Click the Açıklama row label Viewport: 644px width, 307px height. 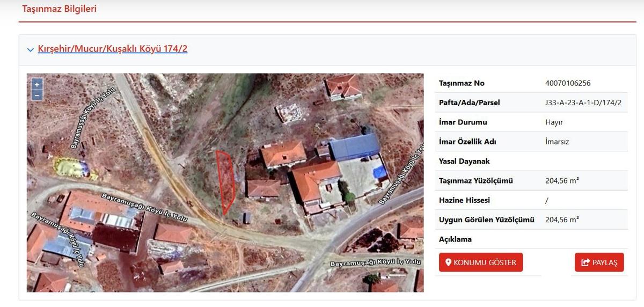click(x=455, y=239)
